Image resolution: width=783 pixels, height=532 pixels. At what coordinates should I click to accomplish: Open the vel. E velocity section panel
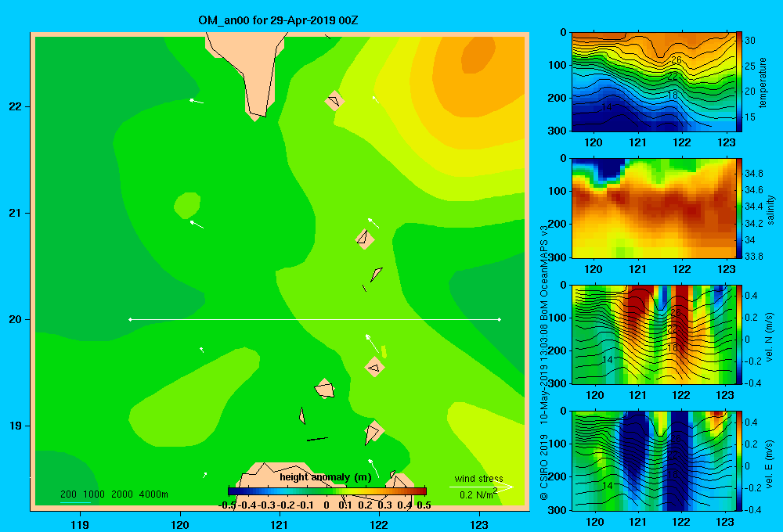653,461
